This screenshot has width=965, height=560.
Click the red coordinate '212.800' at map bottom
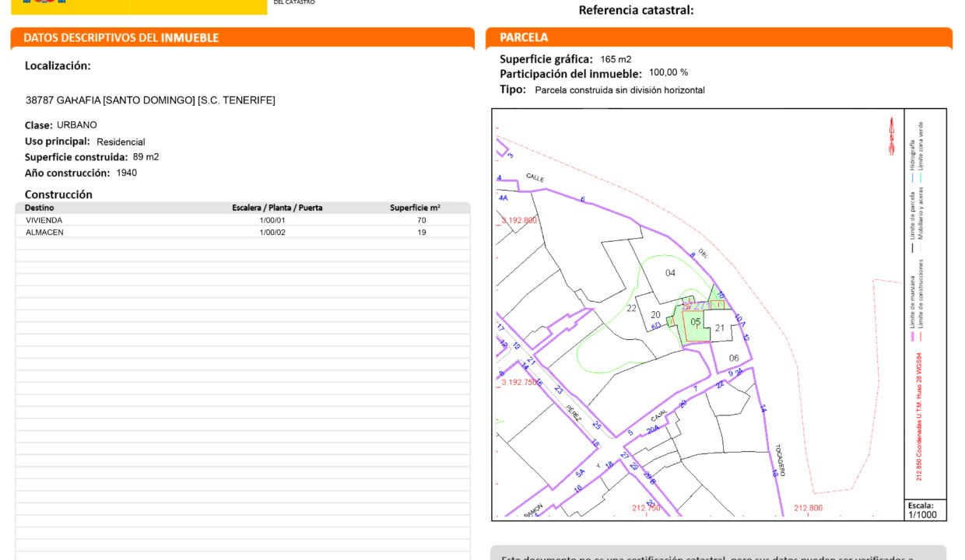tap(808, 508)
